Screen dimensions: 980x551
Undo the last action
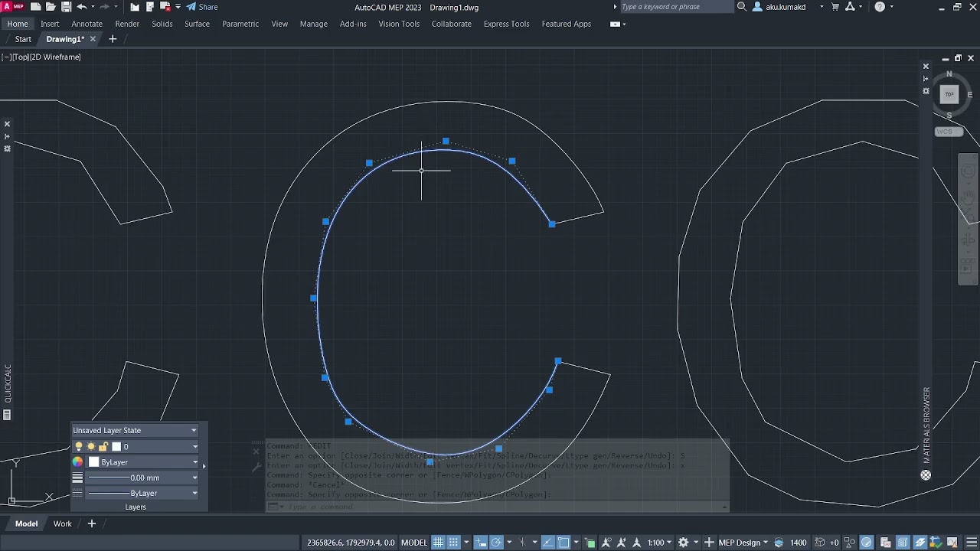tap(82, 7)
